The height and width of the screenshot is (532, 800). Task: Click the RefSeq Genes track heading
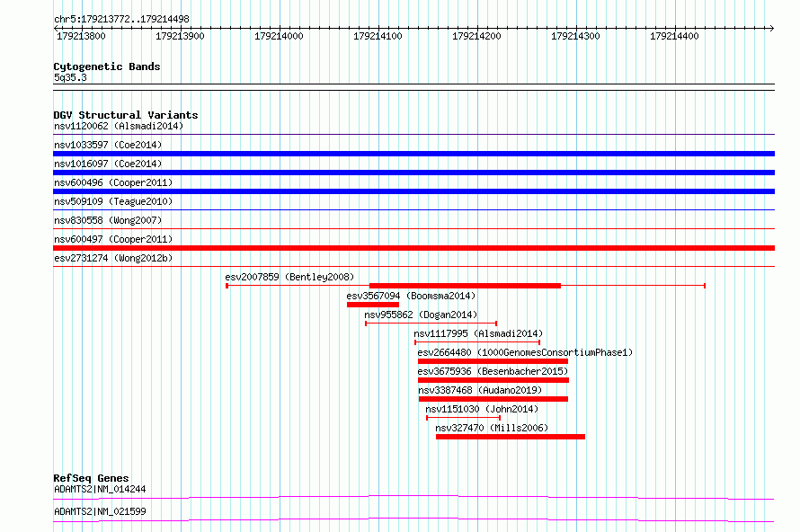point(92,478)
